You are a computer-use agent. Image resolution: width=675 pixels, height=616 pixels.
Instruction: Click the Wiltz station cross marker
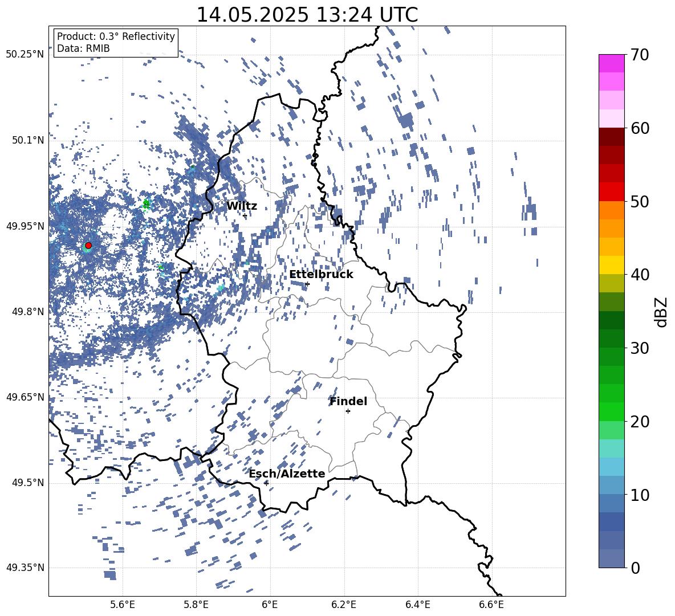(245, 215)
